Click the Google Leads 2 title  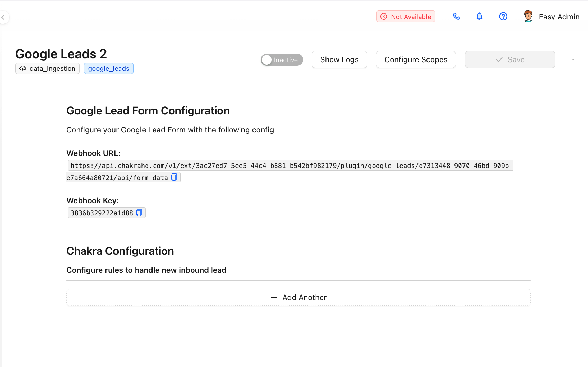coord(61,54)
